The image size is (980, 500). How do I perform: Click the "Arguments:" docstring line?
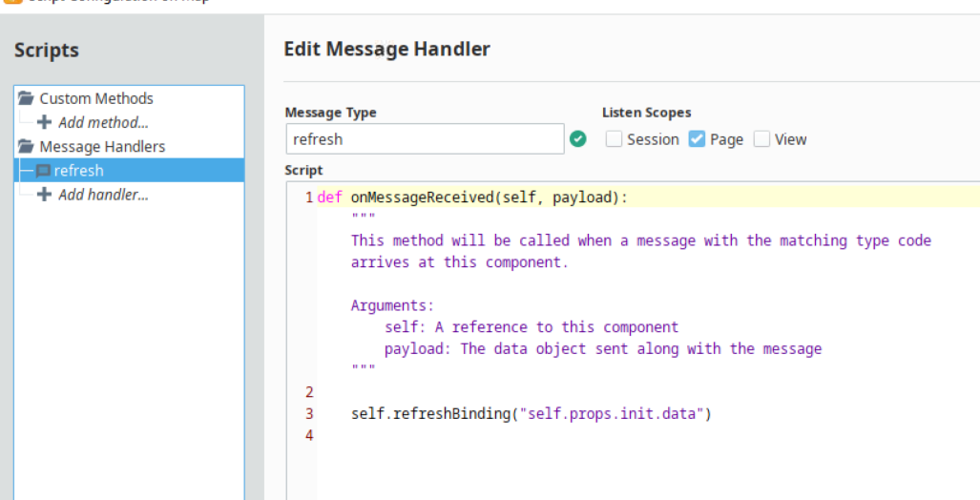(392, 305)
